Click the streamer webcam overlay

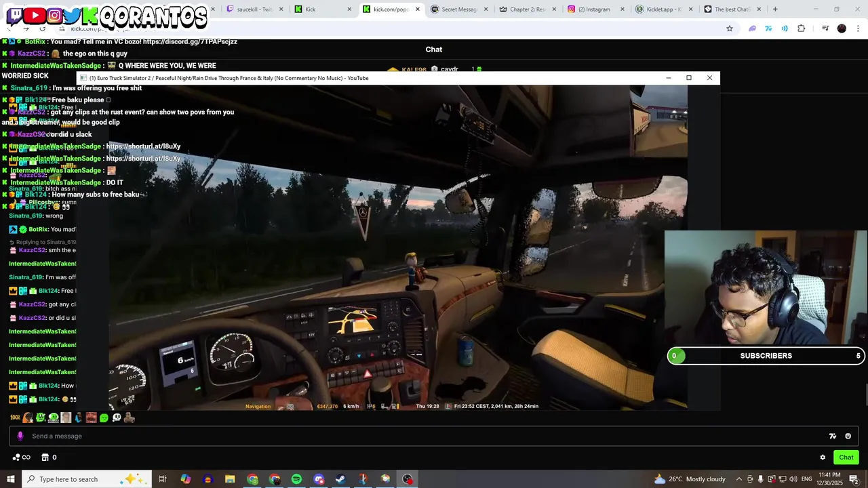tap(766, 288)
